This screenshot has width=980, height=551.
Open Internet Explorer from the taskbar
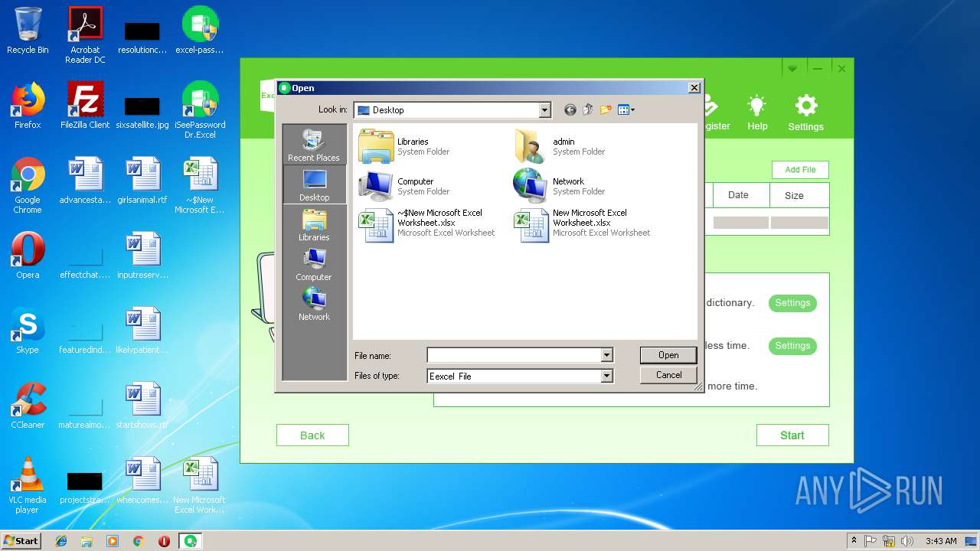coord(61,541)
